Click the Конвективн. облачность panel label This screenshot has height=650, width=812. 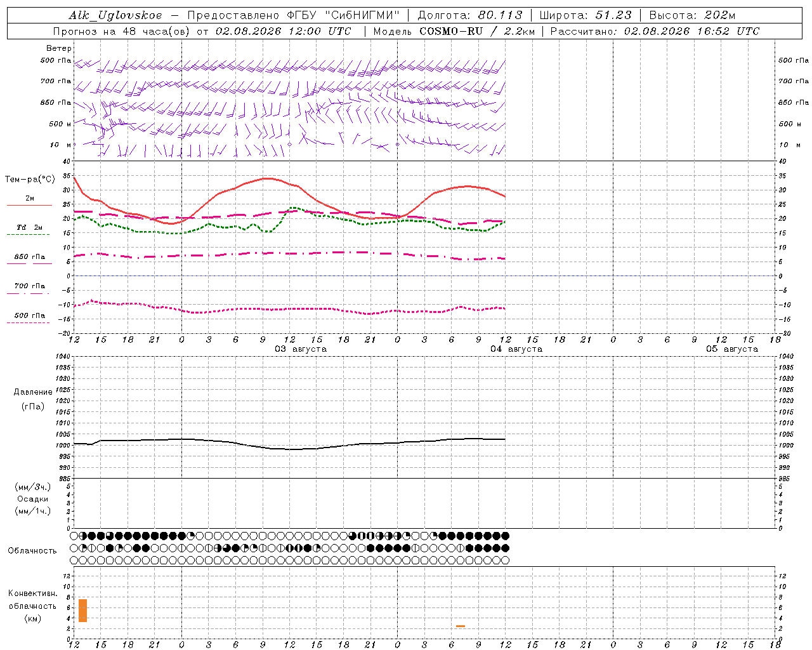tap(33, 606)
